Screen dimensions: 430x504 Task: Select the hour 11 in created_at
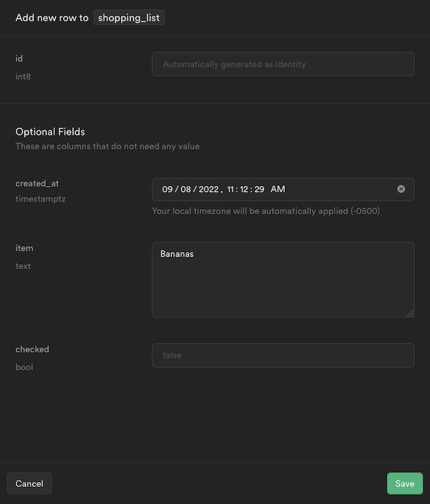coord(230,189)
